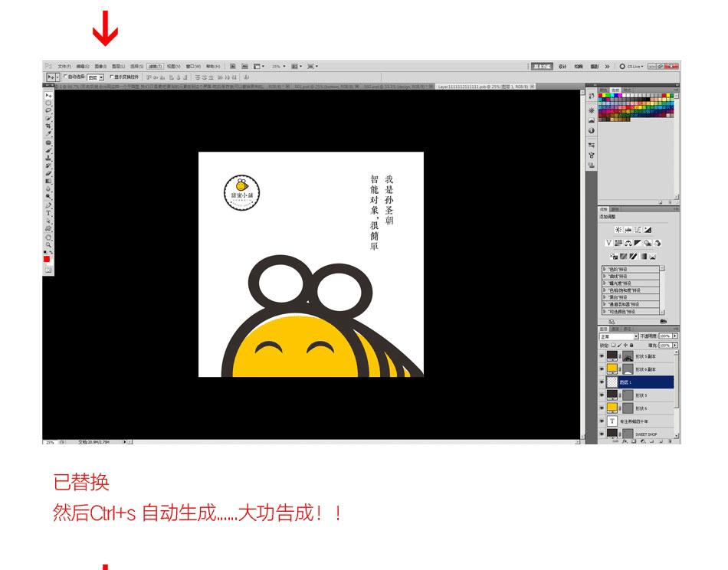This screenshot has height=570, width=728.
Task: Open the 滤镜 menu
Action: [155, 67]
